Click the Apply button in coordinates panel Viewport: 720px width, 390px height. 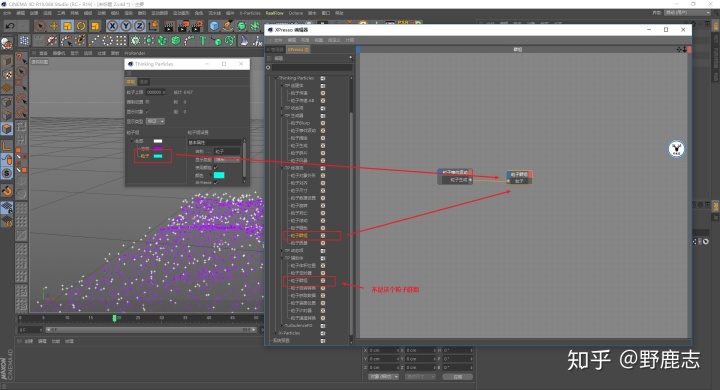(x=458, y=377)
